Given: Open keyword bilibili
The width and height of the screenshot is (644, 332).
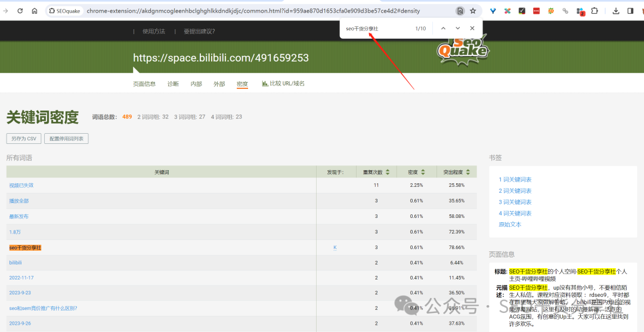Looking at the screenshot, I should pos(16,263).
